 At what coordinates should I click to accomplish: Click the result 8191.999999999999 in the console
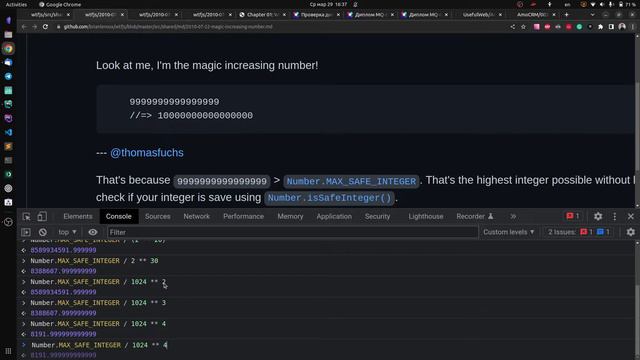click(63, 334)
